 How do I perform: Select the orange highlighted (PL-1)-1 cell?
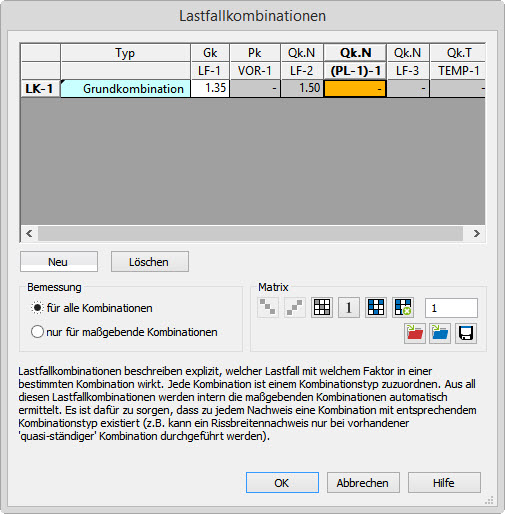coord(355,89)
